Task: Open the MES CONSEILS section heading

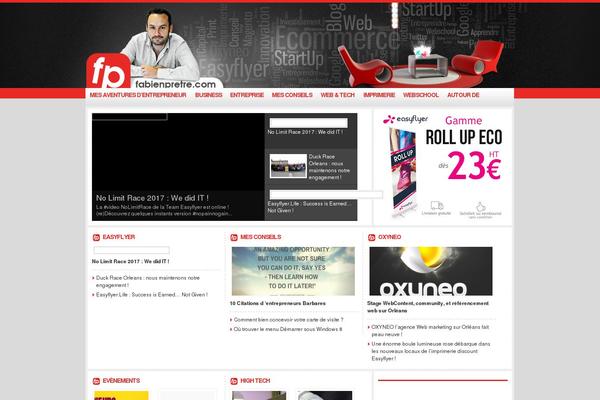Action: (x=261, y=237)
